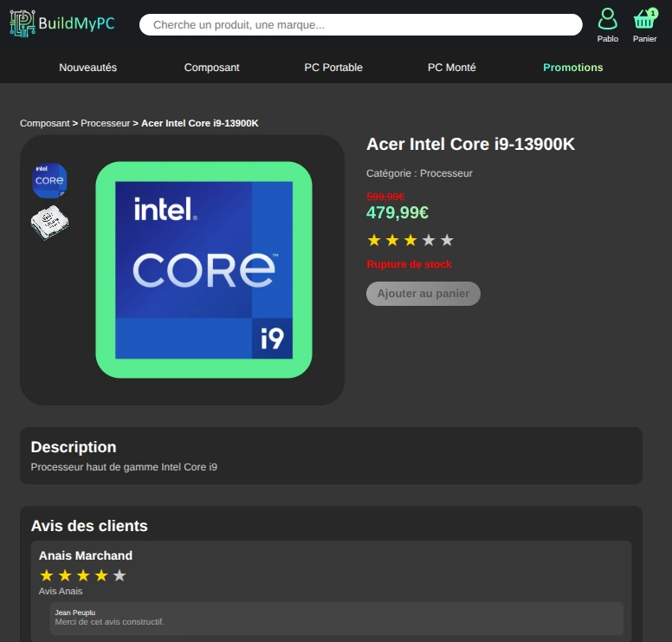Click the Acer Intel Core i9-13900K breadcrumb
Viewport: 672px width, 642px height.
coord(200,123)
